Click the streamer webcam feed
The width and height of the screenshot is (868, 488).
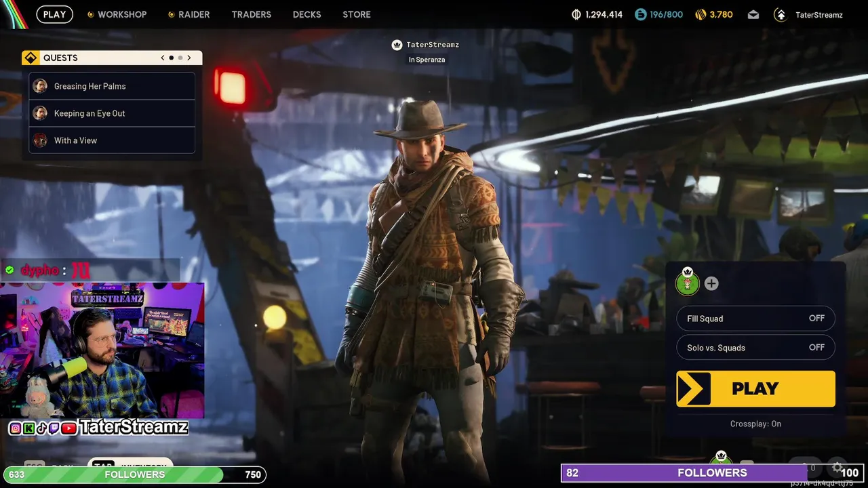pos(102,350)
